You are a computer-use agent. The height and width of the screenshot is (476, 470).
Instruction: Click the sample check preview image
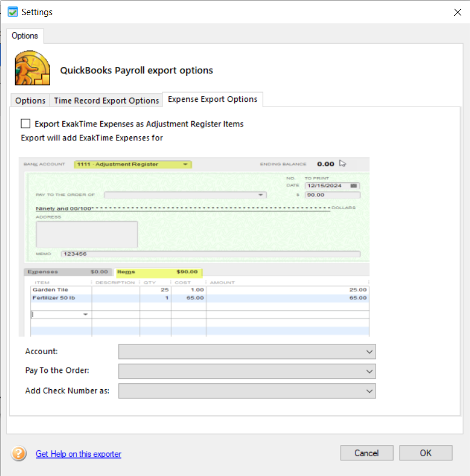(x=194, y=247)
